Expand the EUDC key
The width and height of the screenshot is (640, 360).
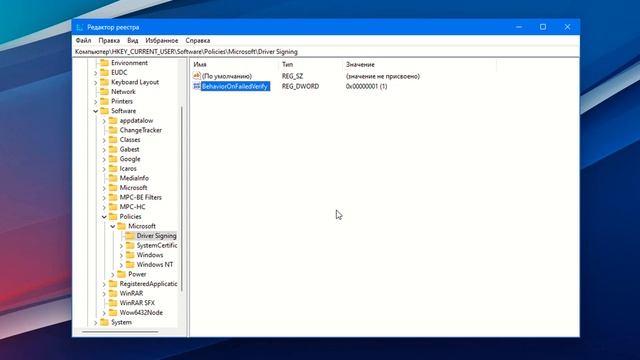point(96,73)
